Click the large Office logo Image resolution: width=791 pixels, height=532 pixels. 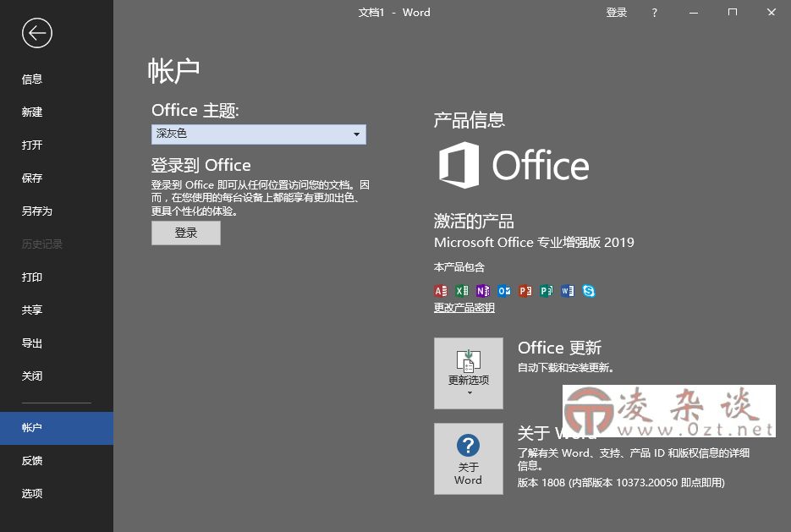pos(514,165)
